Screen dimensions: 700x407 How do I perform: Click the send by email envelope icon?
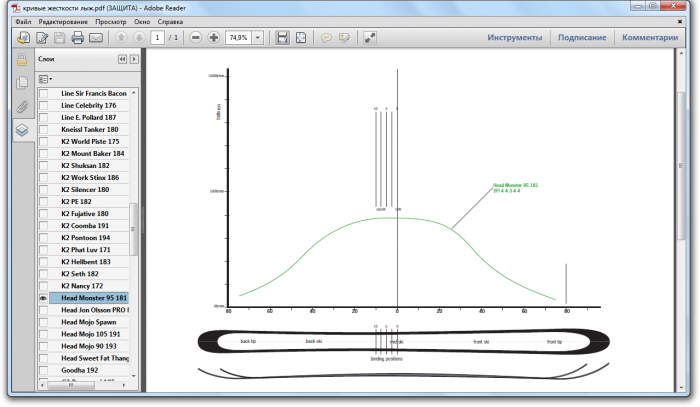[x=96, y=38]
